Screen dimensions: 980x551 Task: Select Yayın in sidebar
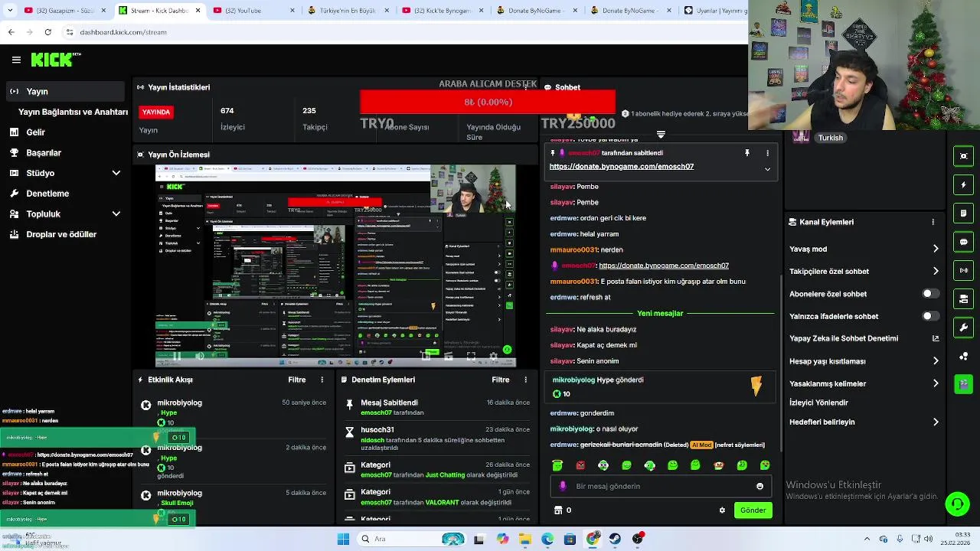[x=64, y=91]
